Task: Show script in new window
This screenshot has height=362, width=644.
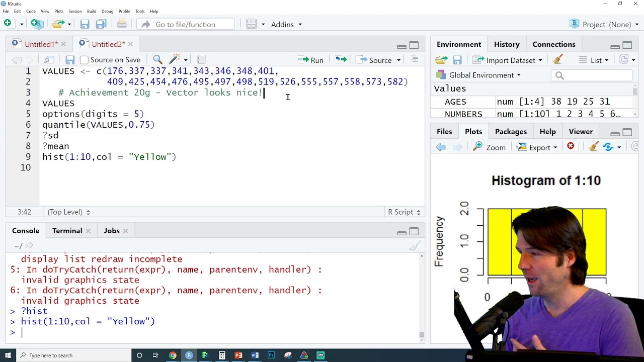Action: (49, 60)
